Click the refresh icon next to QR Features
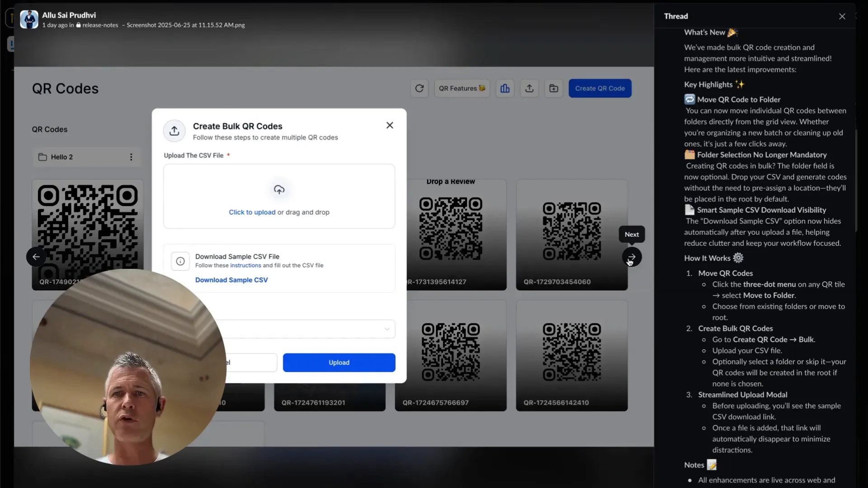 click(x=419, y=89)
